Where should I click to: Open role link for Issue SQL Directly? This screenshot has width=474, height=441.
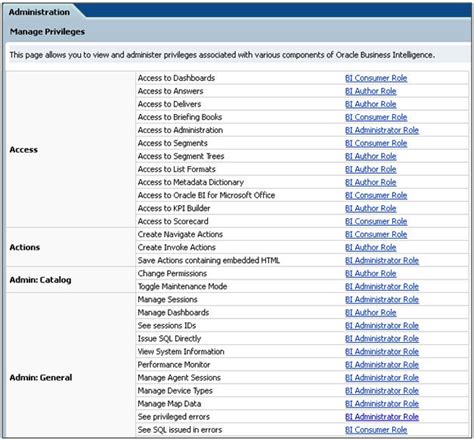coord(382,339)
